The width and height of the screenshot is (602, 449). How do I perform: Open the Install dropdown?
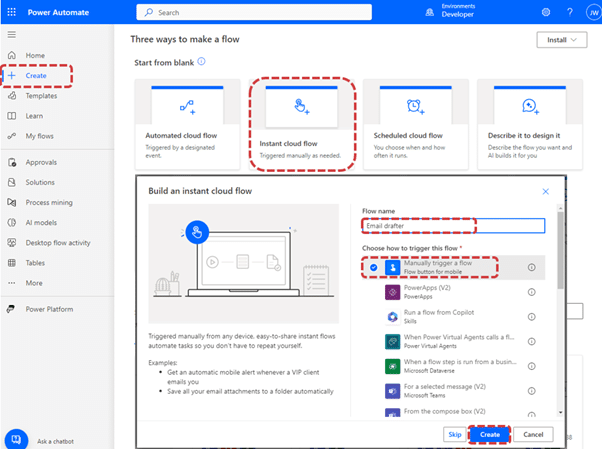pos(562,40)
